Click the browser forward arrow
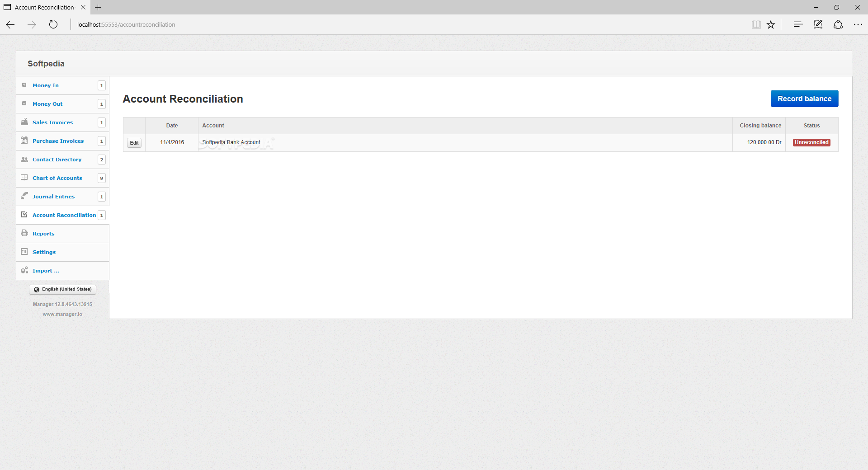The width and height of the screenshot is (868, 470). [x=32, y=24]
